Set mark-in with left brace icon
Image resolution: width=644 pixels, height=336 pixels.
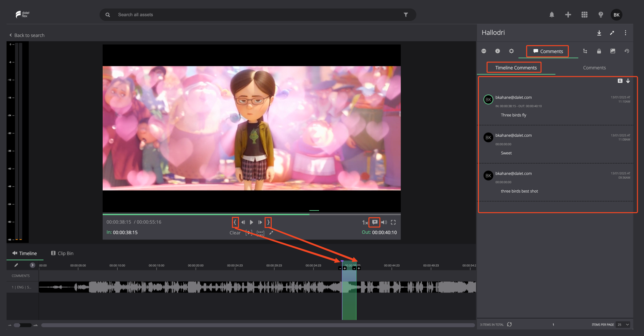tap(235, 222)
